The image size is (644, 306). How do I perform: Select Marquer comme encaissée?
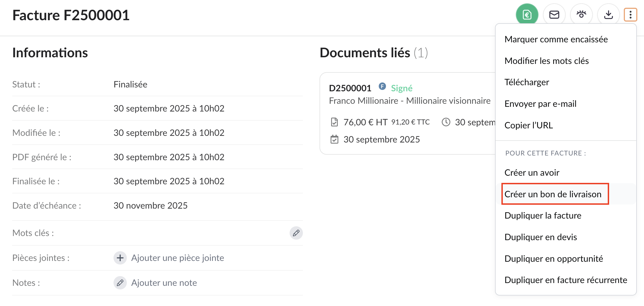556,39
